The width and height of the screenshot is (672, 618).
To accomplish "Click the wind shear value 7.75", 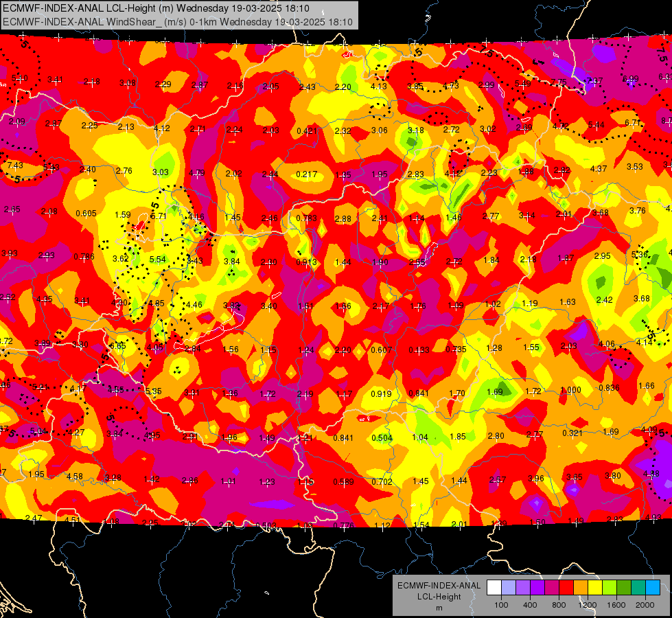I will [559, 82].
